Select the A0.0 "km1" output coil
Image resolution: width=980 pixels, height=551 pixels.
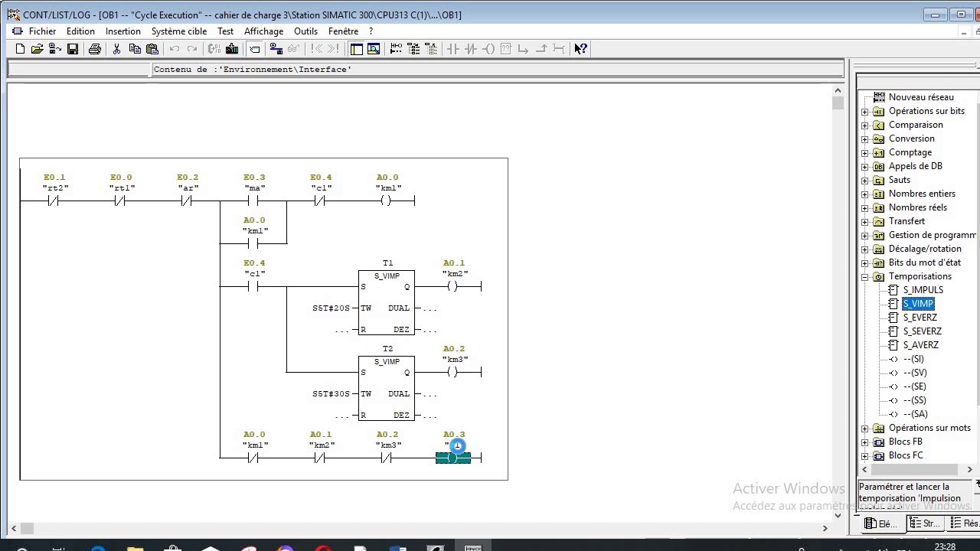(387, 201)
